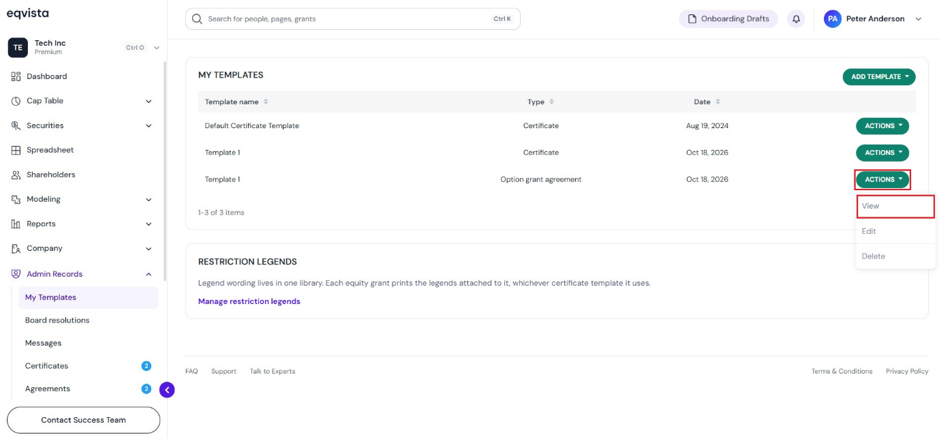Click the Securities icon in sidebar
939x439 pixels.
16,126
